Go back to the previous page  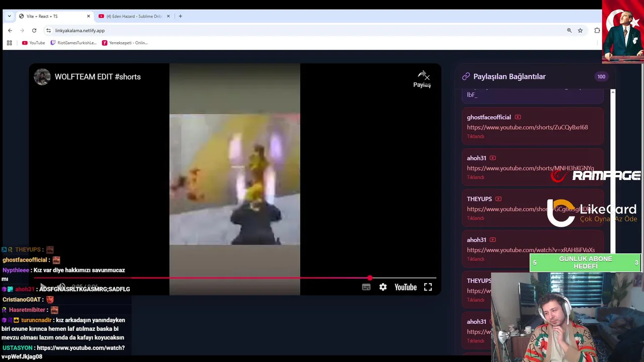(x=10, y=31)
